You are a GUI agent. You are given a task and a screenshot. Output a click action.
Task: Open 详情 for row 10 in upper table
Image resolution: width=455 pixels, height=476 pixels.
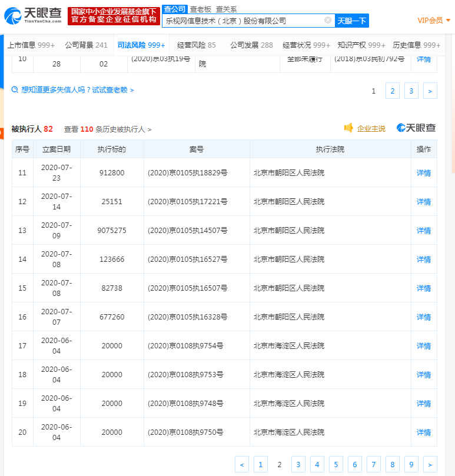pyautogui.click(x=423, y=59)
